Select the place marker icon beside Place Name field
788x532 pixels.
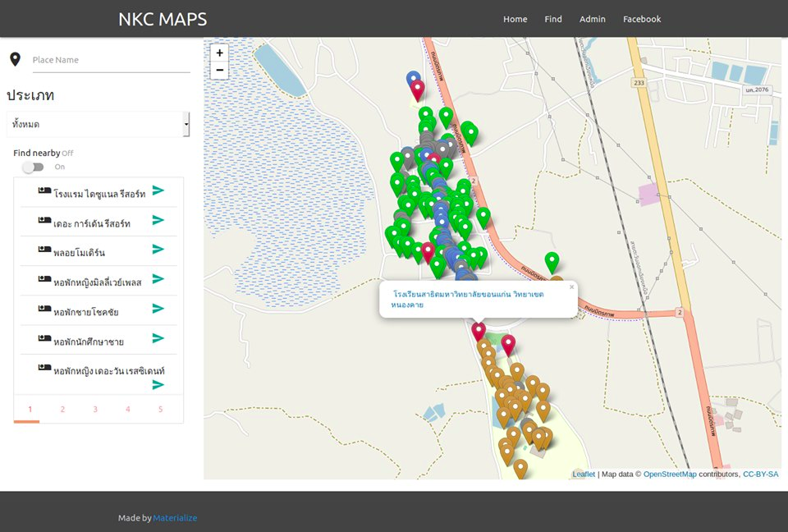pyautogui.click(x=14, y=58)
